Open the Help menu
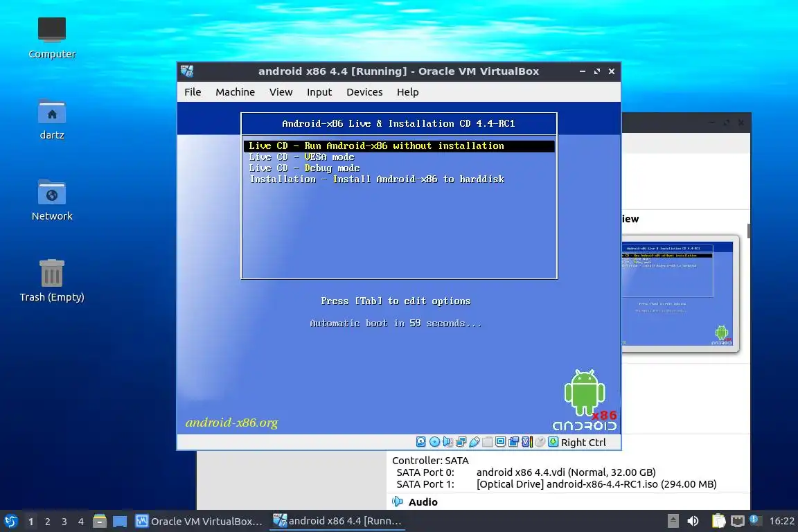The image size is (798, 532). pyautogui.click(x=407, y=92)
